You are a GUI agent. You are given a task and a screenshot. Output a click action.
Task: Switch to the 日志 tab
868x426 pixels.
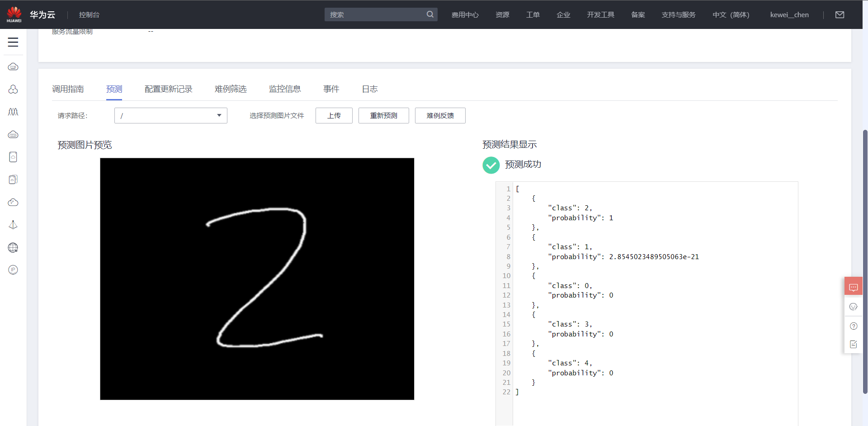[369, 89]
